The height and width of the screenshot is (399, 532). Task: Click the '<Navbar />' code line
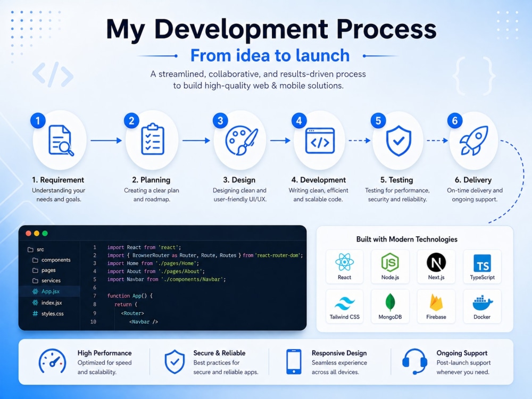[144, 322]
